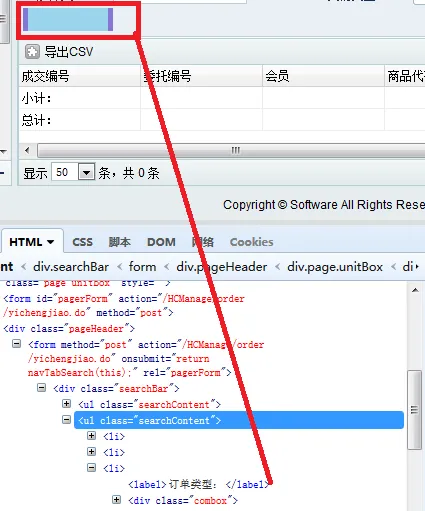Open the HTML tab in Firebug
The width and height of the screenshot is (425, 511).
coord(26,242)
